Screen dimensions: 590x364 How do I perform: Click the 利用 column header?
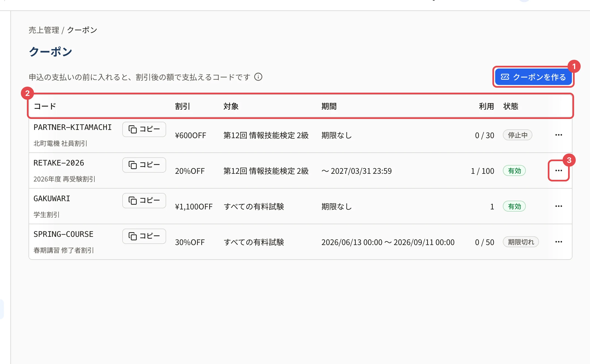click(486, 106)
